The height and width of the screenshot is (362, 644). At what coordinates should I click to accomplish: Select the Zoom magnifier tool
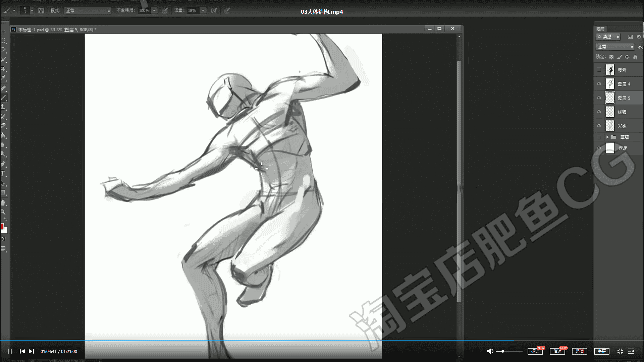pos(3,212)
